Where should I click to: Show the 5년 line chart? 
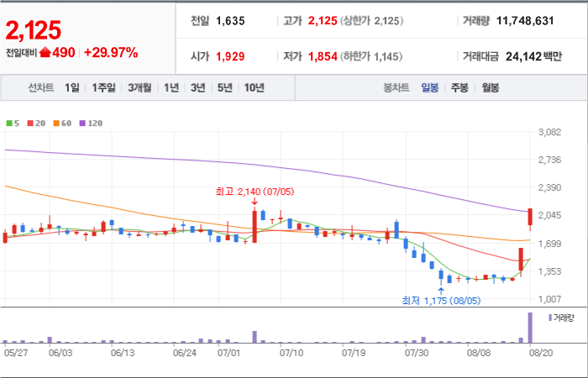point(225,88)
